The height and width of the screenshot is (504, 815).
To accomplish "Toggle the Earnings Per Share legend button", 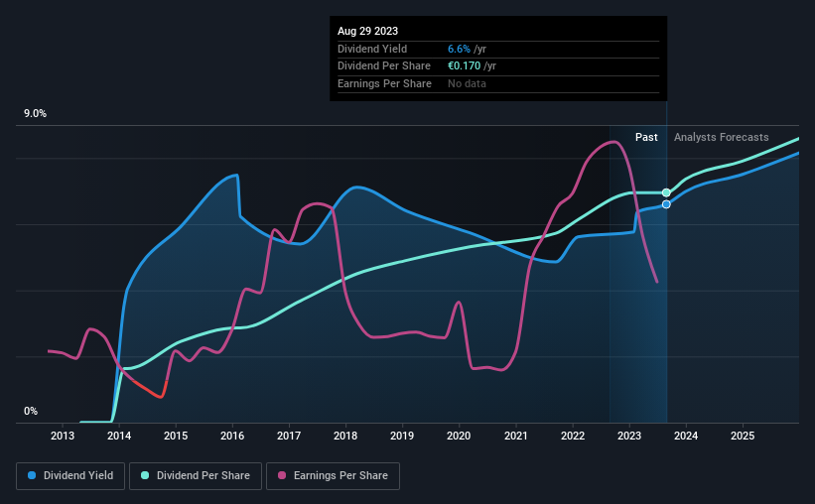I will 333,475.
